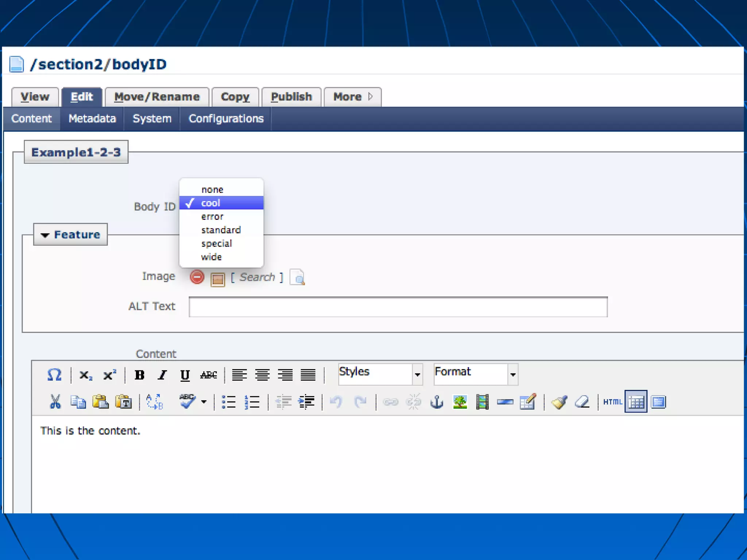Toggle italic formatting
The image size is (747, 560).
[x=162, y=375]
